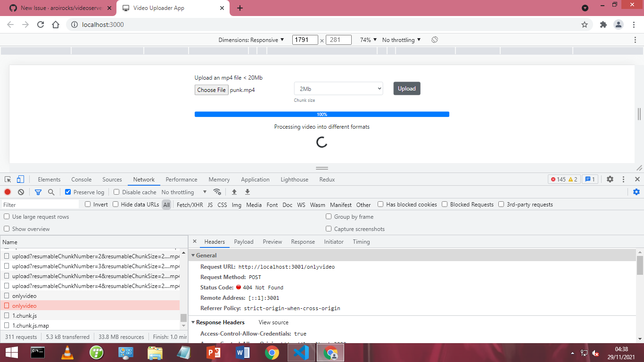Open DevTools settings gear icon

(610, 179)
